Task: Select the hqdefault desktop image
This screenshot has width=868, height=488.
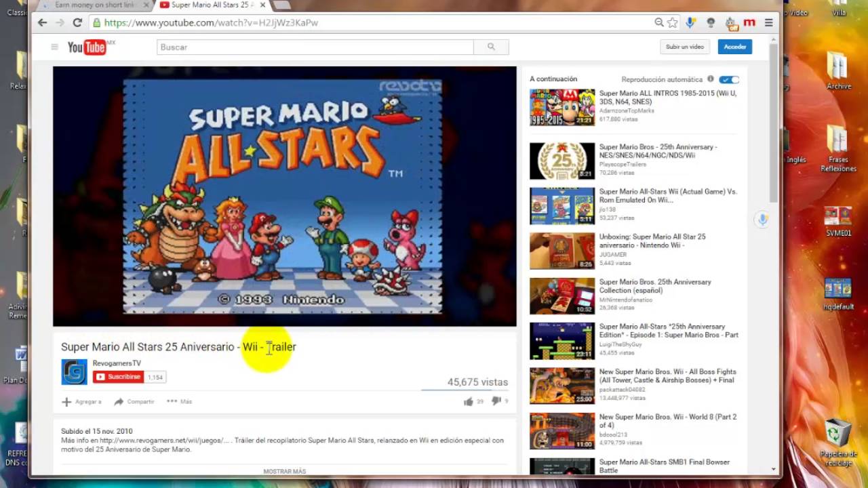Action: point(838,293)
